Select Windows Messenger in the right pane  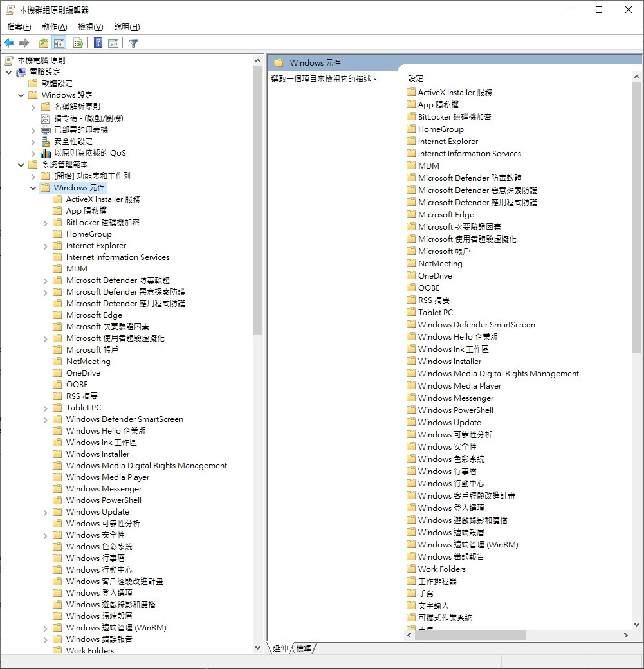(x=455, y=398)
